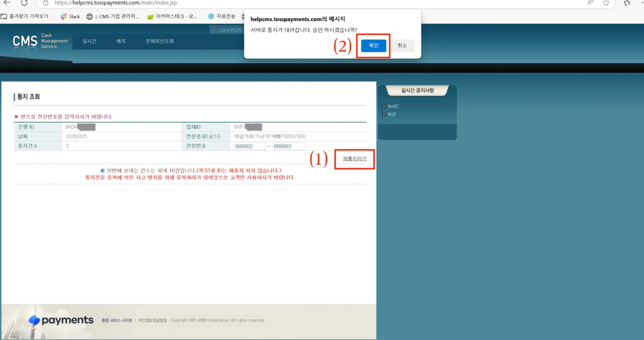Click the page refresh icon
Viewport: 644px width, 340px height.
(24, 3)
